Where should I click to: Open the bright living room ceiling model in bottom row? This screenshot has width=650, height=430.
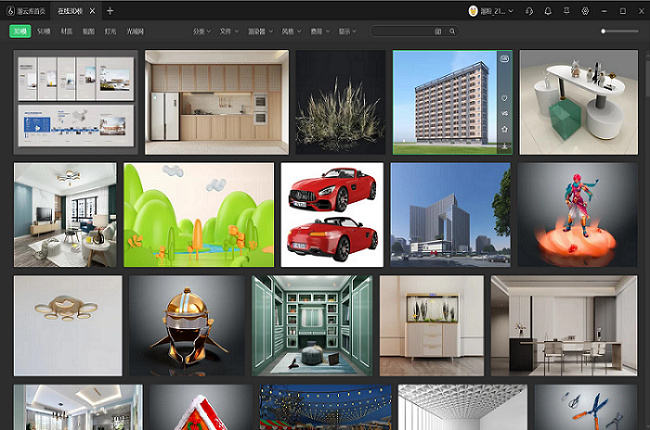pos(78,407)
